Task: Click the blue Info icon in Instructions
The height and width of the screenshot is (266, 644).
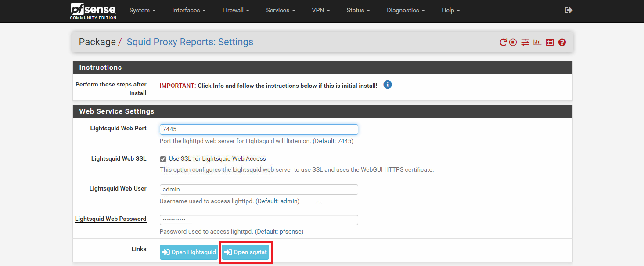Action: [388, 84]
